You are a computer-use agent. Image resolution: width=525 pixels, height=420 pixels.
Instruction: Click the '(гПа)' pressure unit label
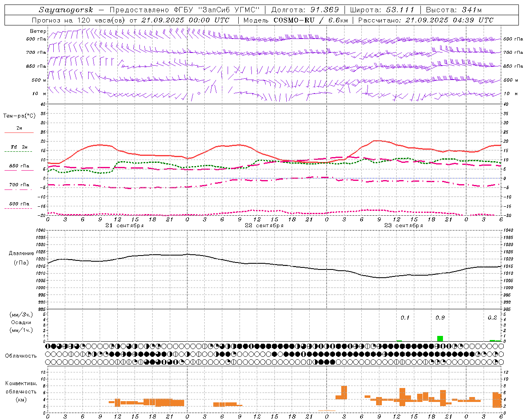tap(21, 263)
